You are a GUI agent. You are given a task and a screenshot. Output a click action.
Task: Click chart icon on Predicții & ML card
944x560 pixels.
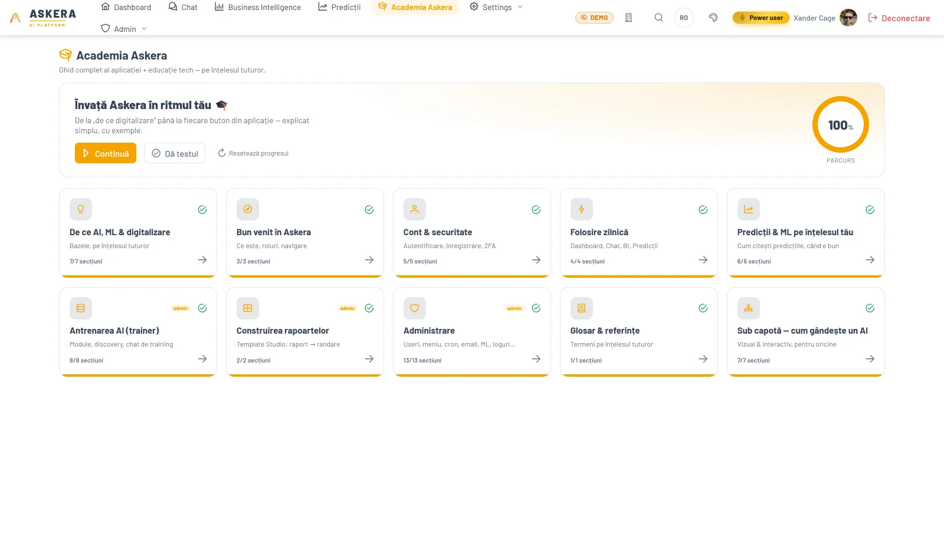click(749, 209)
